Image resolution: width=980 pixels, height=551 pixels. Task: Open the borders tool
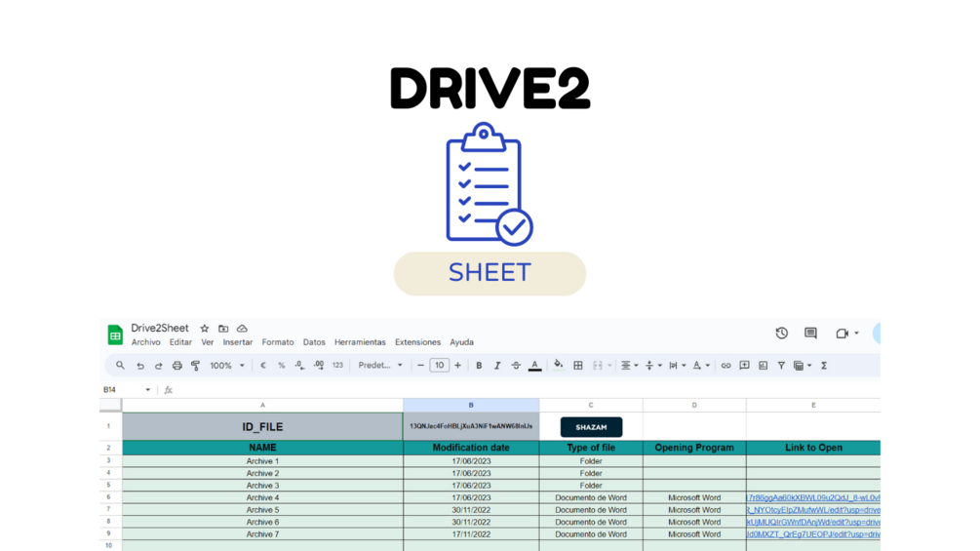tap(578, 366)
